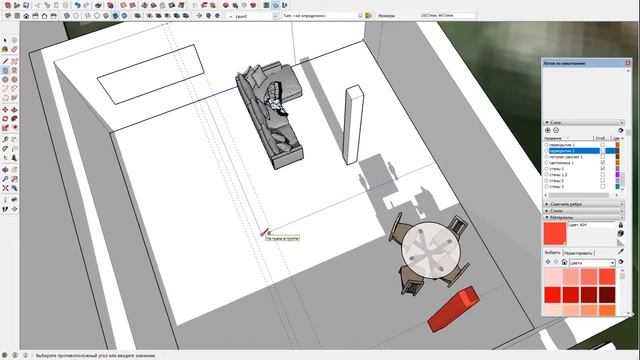
Task: Toggle visibility checkbox of стены 1 layer
Action: pyautogui.click(x=602, y=169)
